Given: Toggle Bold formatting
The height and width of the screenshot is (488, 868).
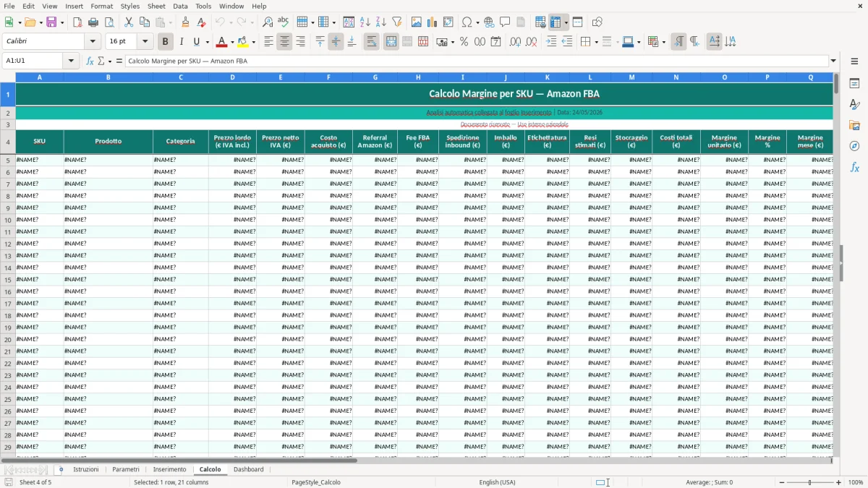Looking at the screenshot, I should click(166, 42).
